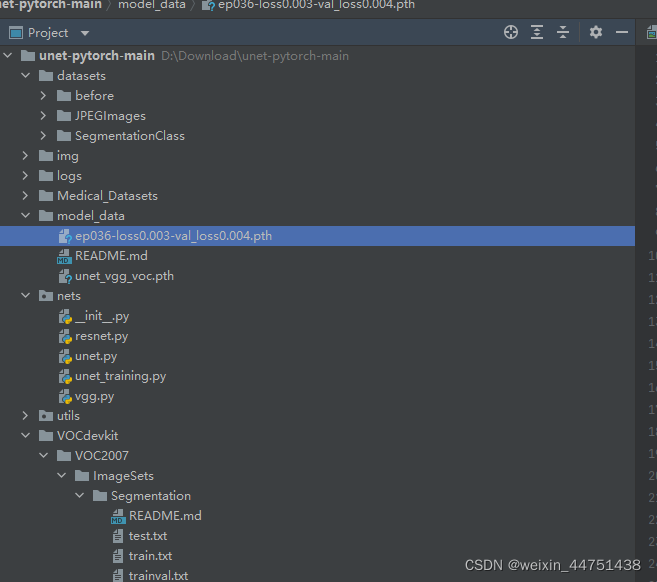Image resolution: width=657 pixels, height=582 pixels.
Task: Click the utils package folder icon
Action: point(46,416)
